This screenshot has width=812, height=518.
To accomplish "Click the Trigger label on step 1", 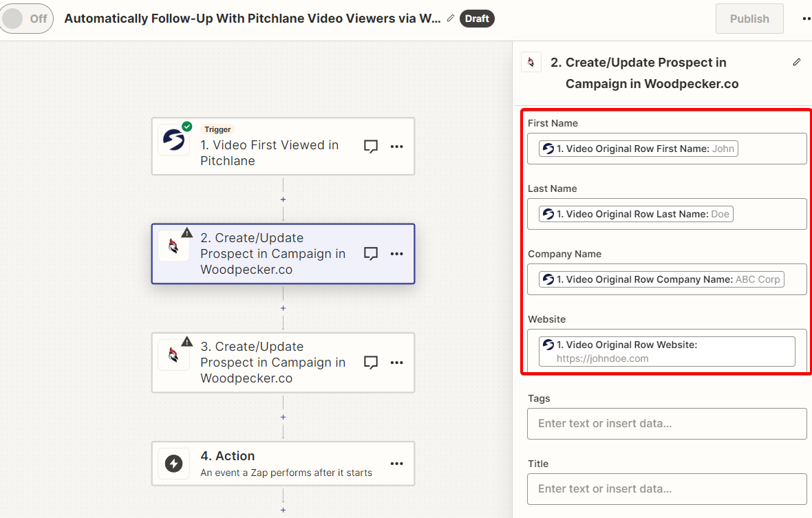I will click(x=217, y=129).
